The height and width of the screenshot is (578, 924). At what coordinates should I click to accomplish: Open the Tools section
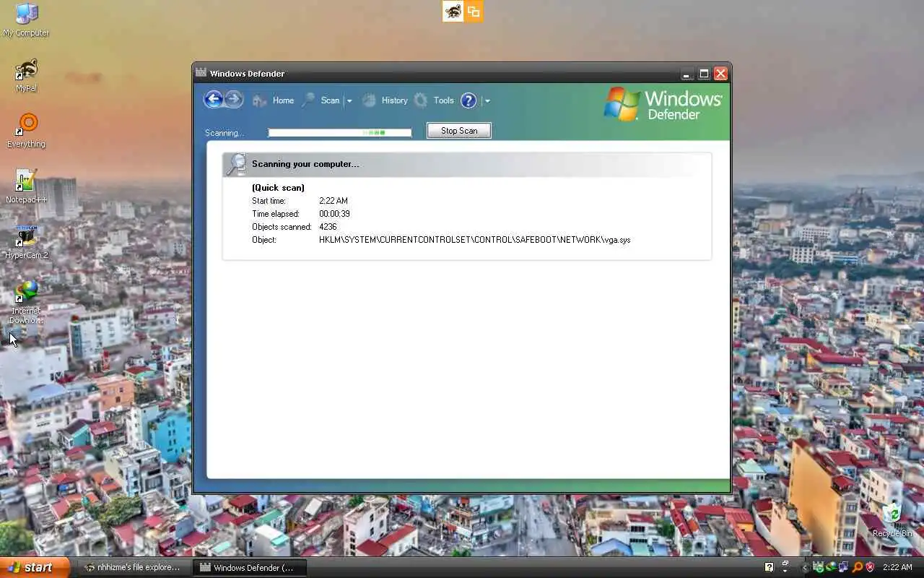tap(444, 100)
